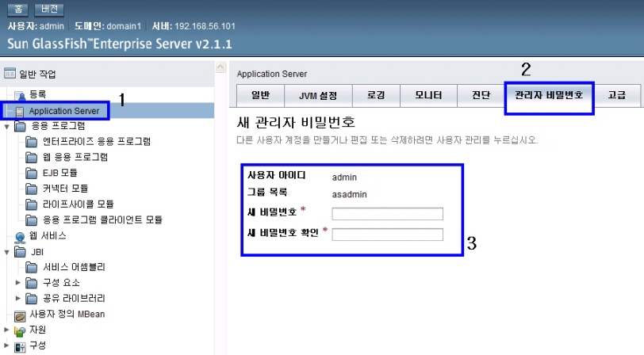Click the 192.168.56.101 server text
Image resolution: width=644 pixels, height=355 pixels.
tap(205, 26)
